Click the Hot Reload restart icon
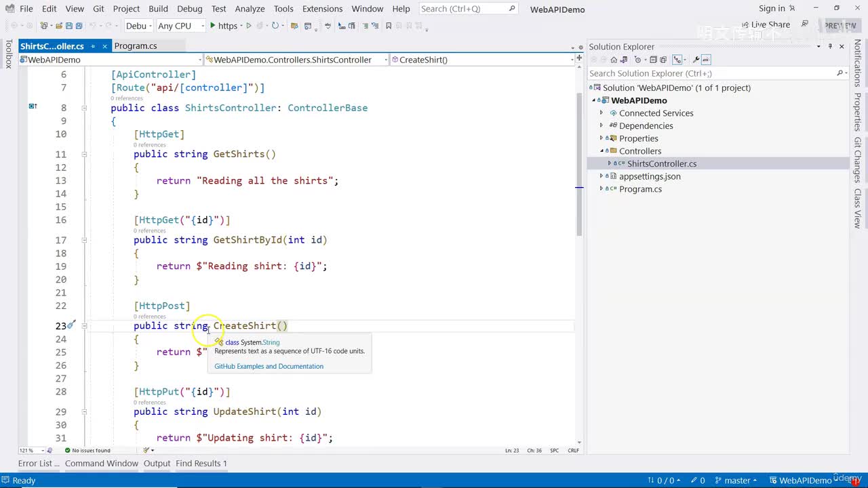 (x=275, y=26)
